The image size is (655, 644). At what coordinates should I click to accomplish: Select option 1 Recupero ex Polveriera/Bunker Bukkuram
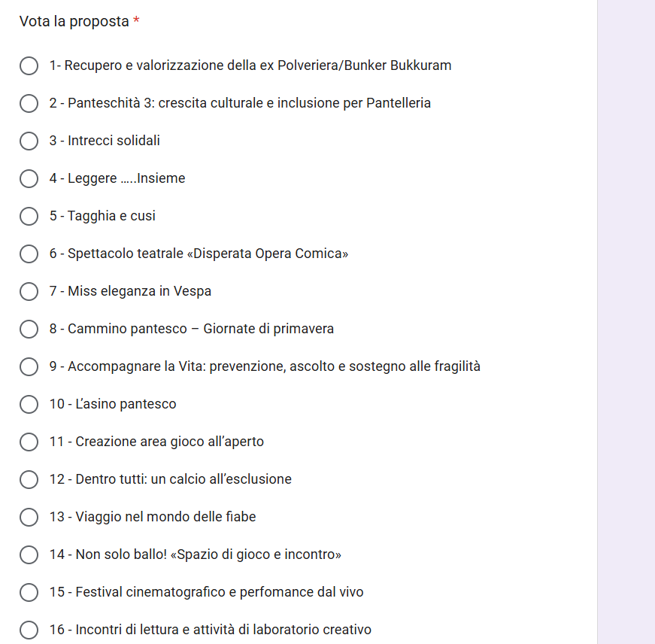pyautogui.click(x=29, y=65)
